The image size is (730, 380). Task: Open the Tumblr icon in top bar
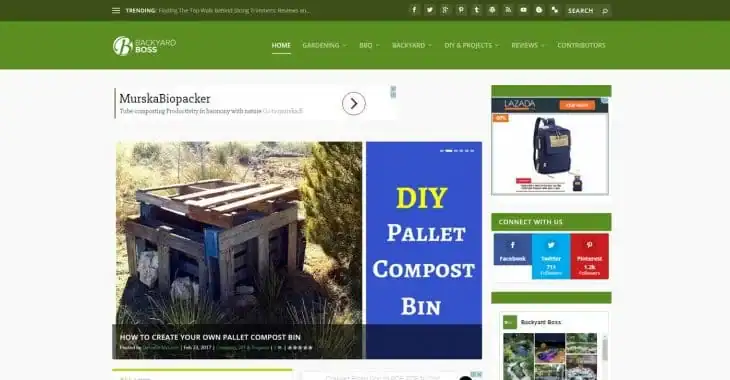click(x=477, y=10)
